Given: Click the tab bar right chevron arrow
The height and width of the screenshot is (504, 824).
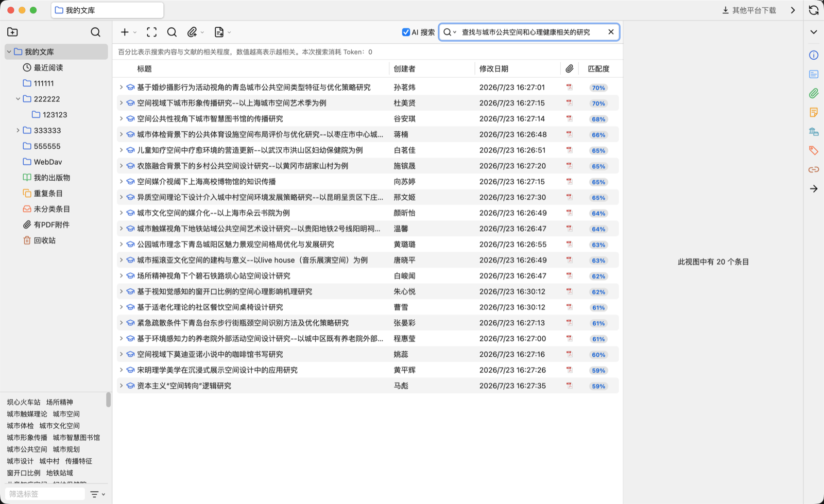Looking at the screenshot, I should [793, 10].
